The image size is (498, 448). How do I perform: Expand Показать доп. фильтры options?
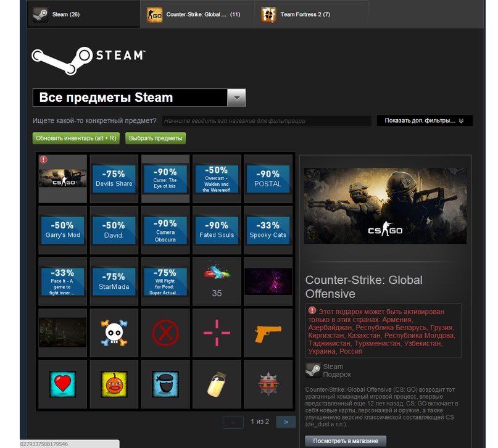click(x=425, y=121)
